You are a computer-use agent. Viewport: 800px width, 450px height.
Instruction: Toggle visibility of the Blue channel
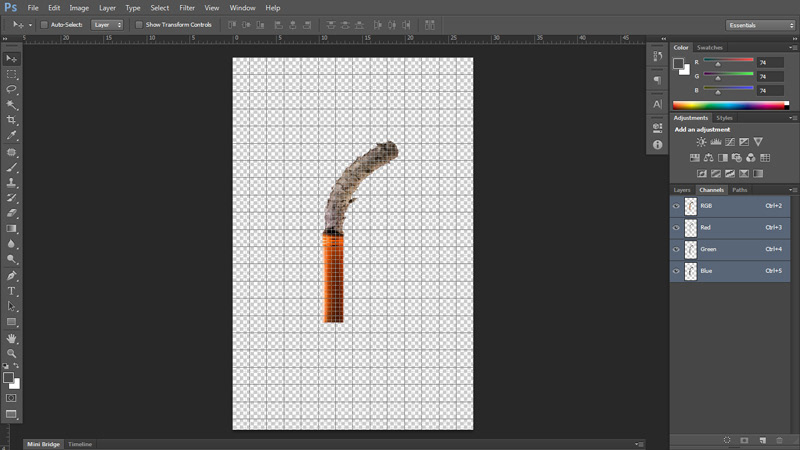(x=676, y=271)
